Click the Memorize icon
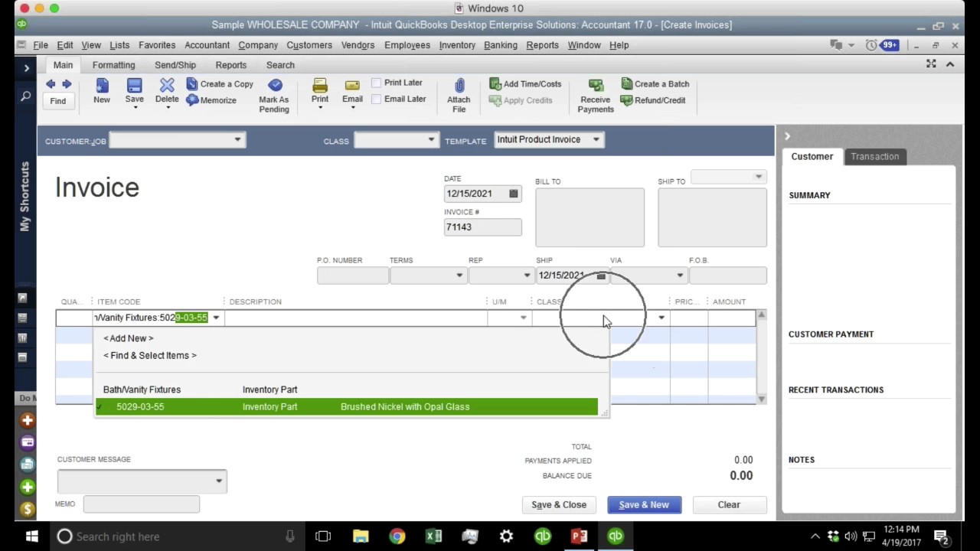980x551 pixels. point(192,99)
